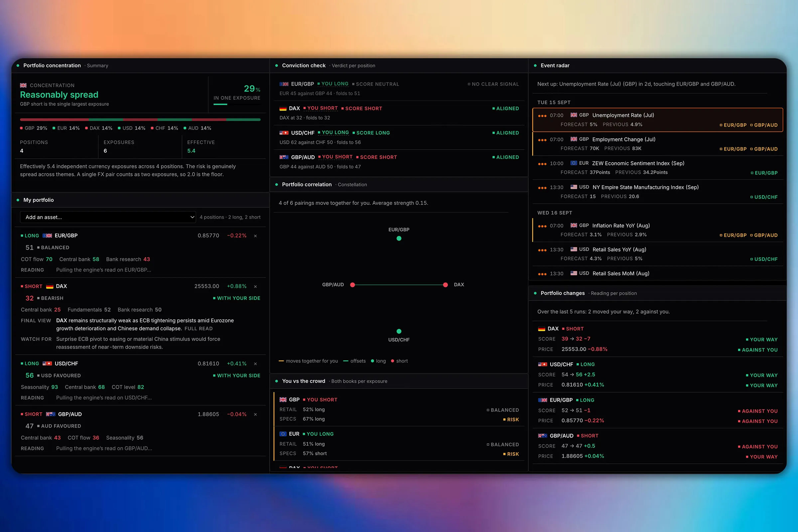798x532 pixels.
Task: Select the USD/CHF green node in the constellation
Action: [x=399, y=331]
